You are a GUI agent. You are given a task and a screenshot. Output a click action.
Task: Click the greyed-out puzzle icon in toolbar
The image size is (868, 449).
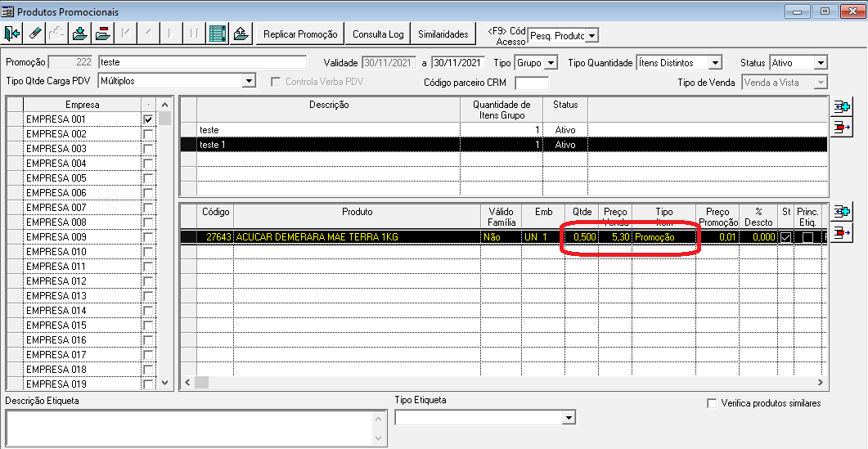(57, 34)
